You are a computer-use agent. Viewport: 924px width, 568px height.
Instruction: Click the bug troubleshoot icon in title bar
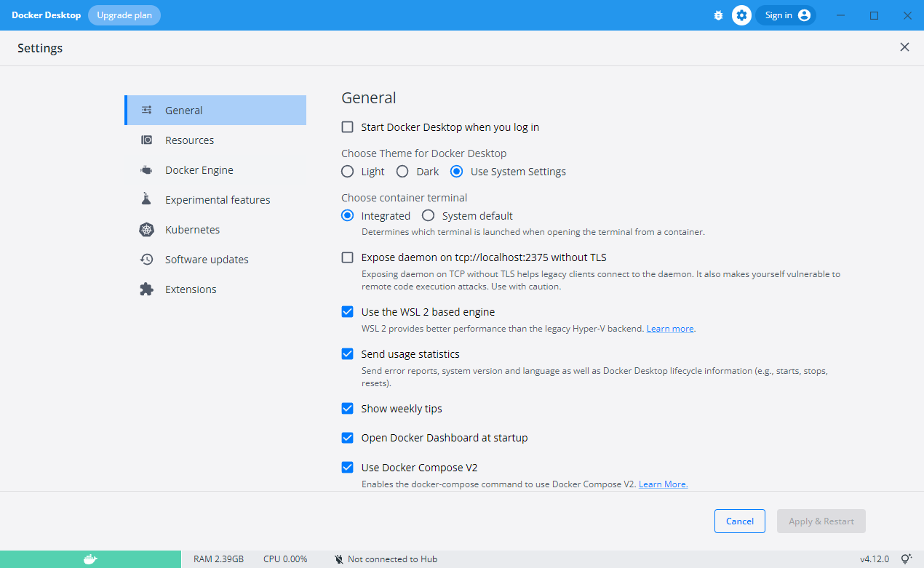[x=718, y=15]
